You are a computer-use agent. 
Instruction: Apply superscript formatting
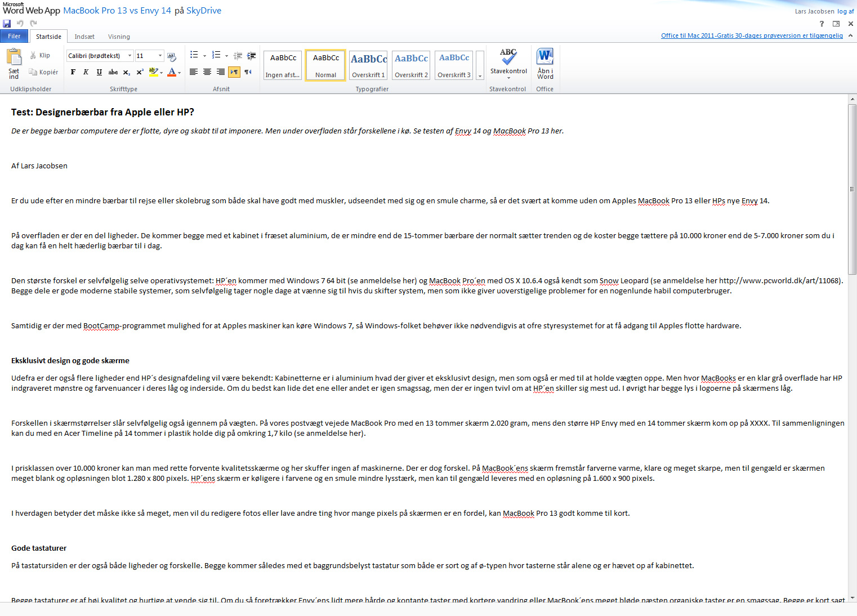click(140, 72)
